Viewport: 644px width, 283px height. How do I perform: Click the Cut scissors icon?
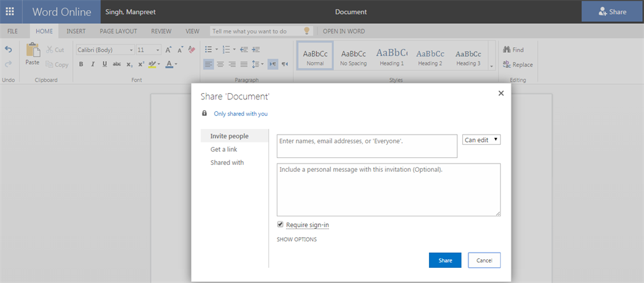[50, 50]
